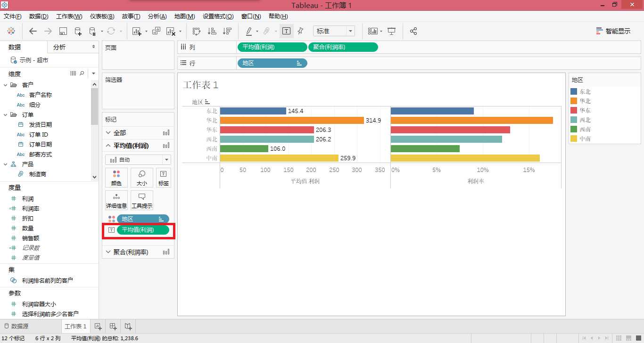This screenshot has height=343, width=644.
Task: Click the 工具提示 marks card button
Action: coord(141,200)
